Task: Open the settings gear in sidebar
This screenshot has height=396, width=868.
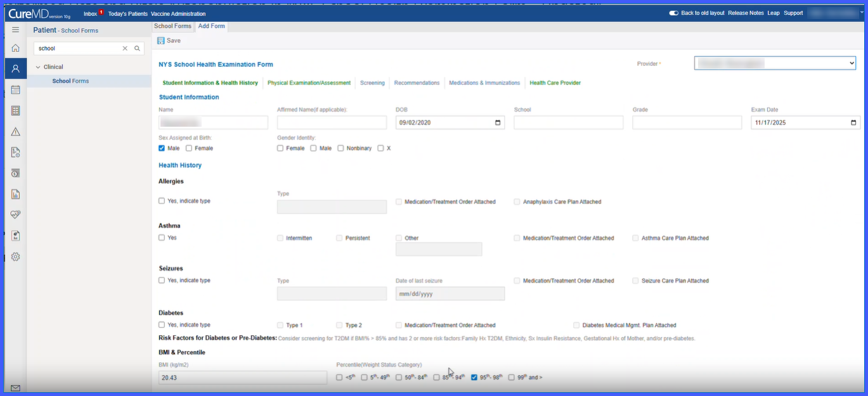Action: (15, 257)
